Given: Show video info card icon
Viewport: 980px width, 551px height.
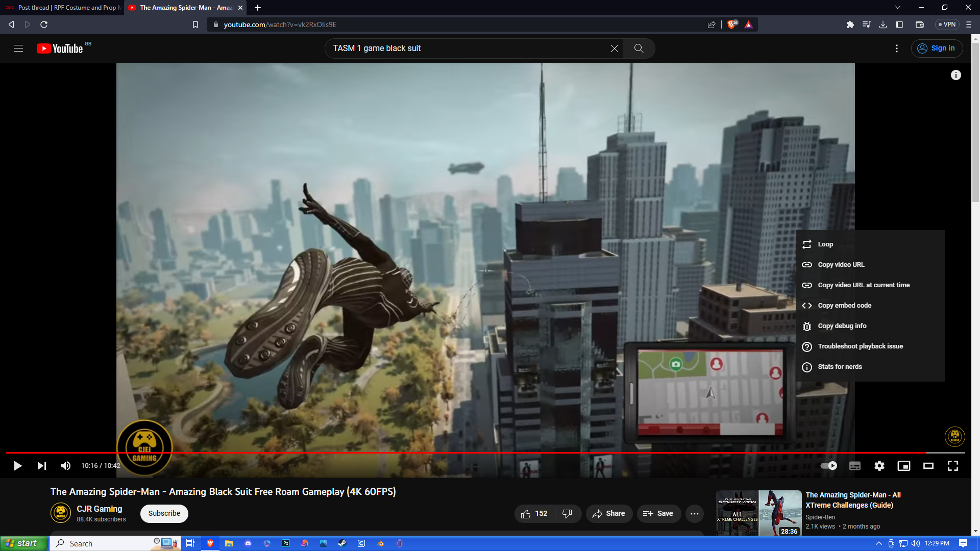Looking at the screenshot, I should click(x=956, y=75).
